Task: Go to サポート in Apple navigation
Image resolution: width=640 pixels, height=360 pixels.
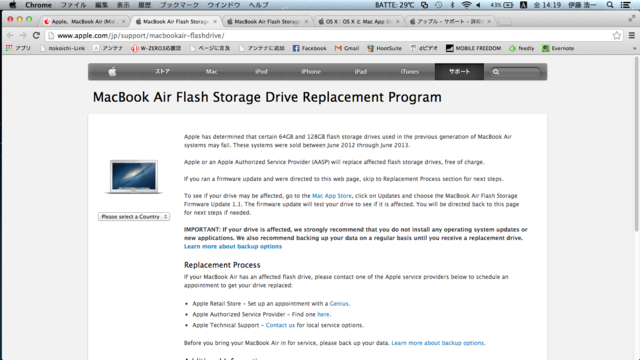Action: tap(460, 72)
